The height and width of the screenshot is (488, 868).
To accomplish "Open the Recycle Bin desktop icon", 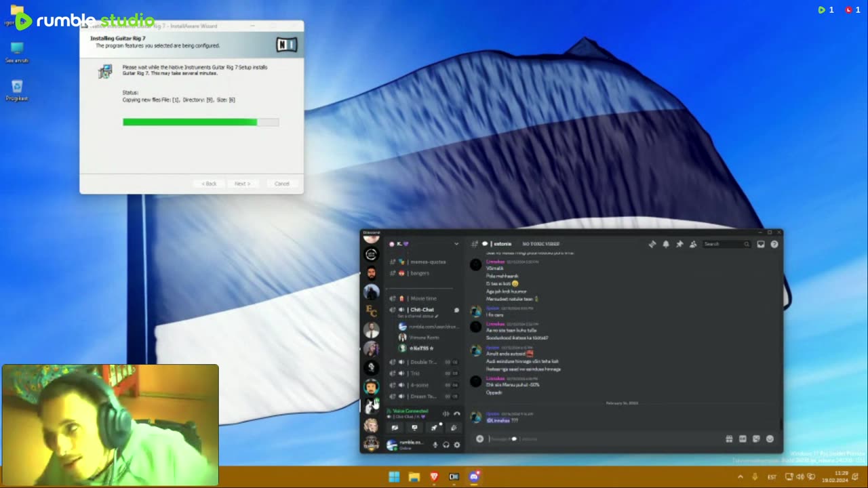I will pyautogui.click(x=17, y=90).
